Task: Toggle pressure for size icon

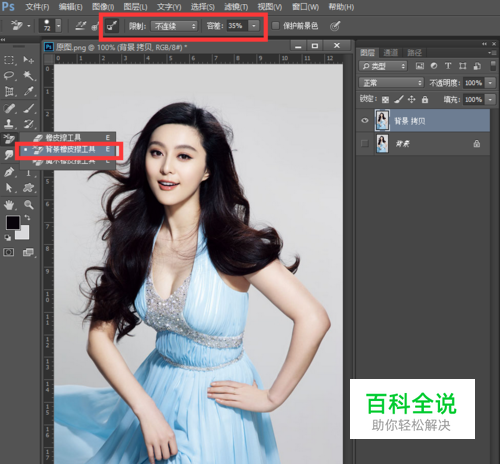Action: (335, 26)
